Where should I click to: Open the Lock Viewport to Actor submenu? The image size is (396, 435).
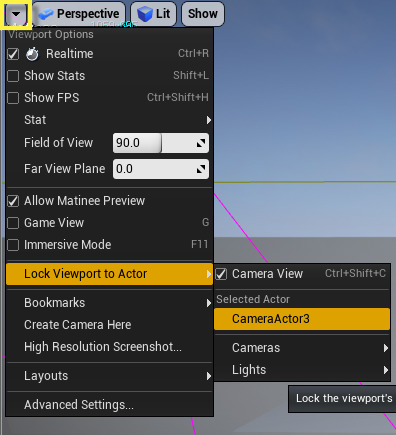[x=109, y=274]
